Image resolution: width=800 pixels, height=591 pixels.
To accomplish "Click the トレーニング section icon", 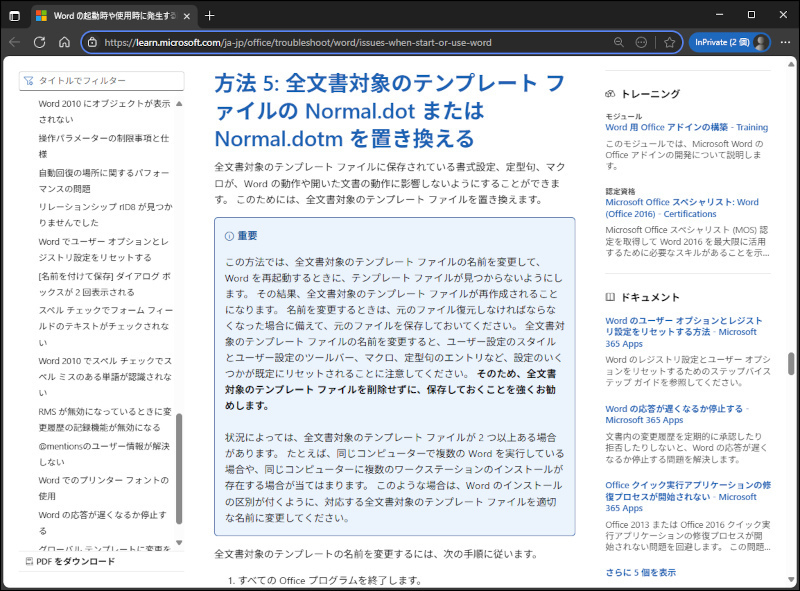I will pos(610,94).
